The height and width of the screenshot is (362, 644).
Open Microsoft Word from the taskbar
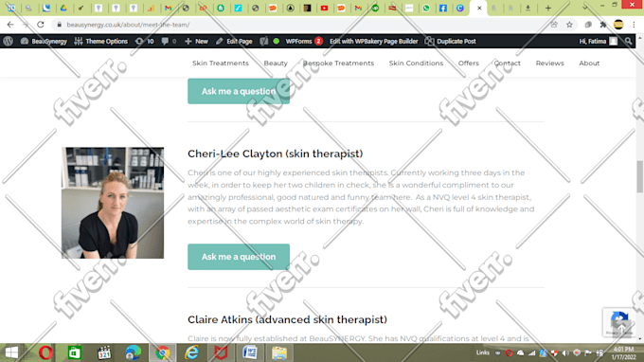[250, 353]
